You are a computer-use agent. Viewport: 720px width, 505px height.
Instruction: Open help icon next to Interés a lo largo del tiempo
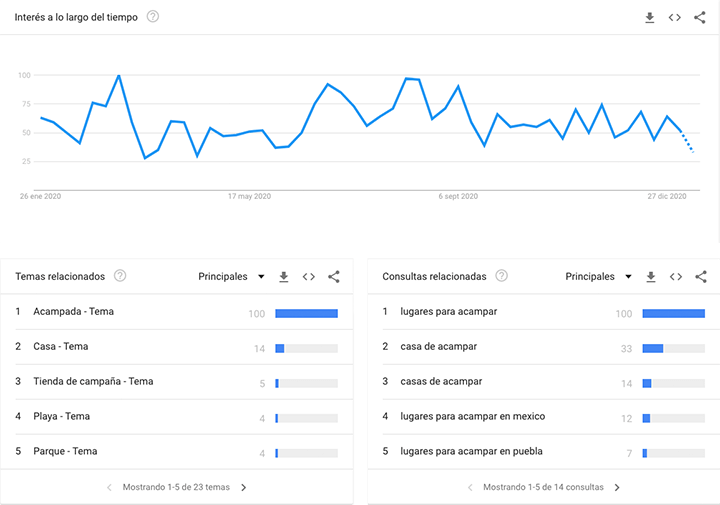pos(152,17)
